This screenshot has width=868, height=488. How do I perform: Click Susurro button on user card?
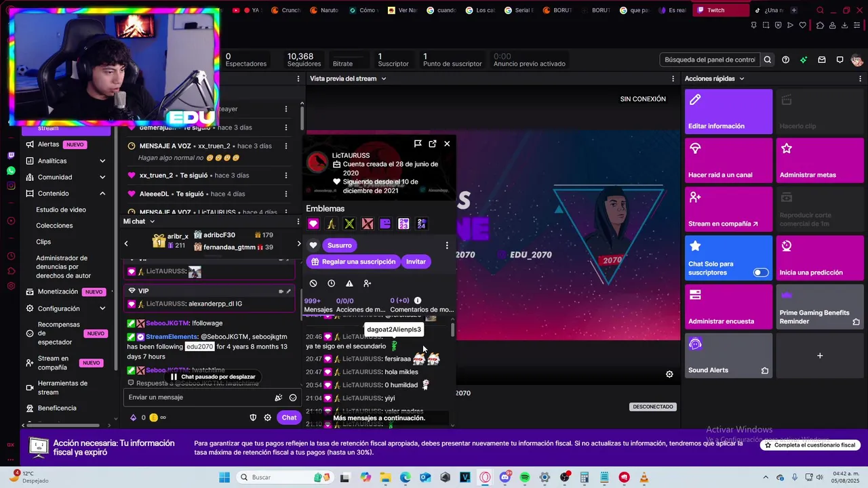click(340, 245)
